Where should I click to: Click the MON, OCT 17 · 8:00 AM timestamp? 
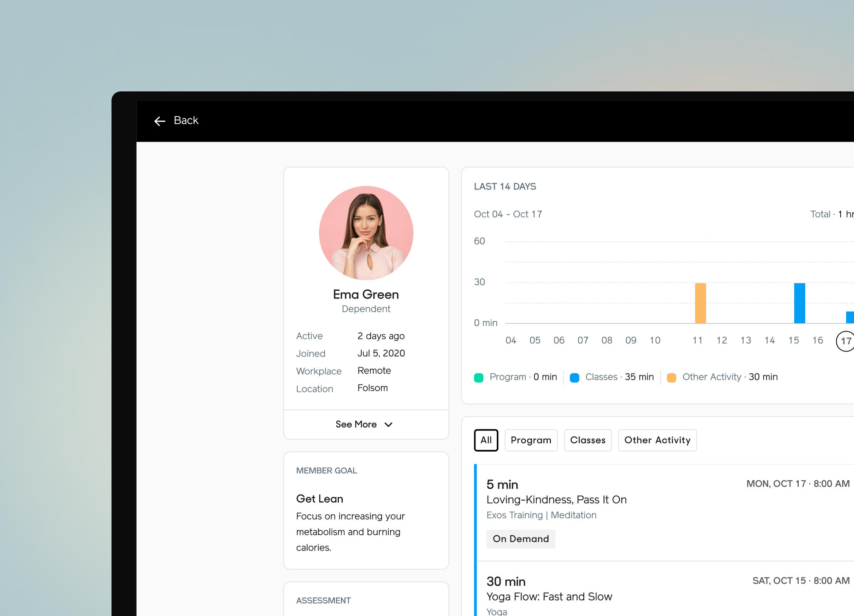[x=798, y=484]
